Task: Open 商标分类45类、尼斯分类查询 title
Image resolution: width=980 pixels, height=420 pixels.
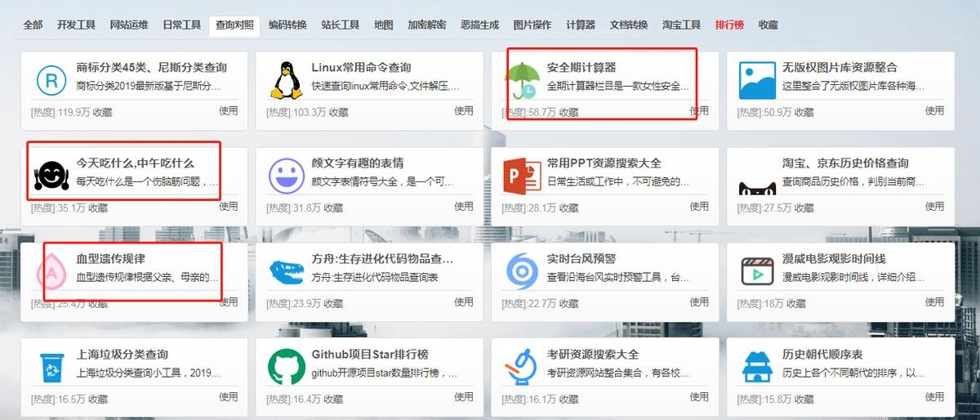Action: (151, 67)
